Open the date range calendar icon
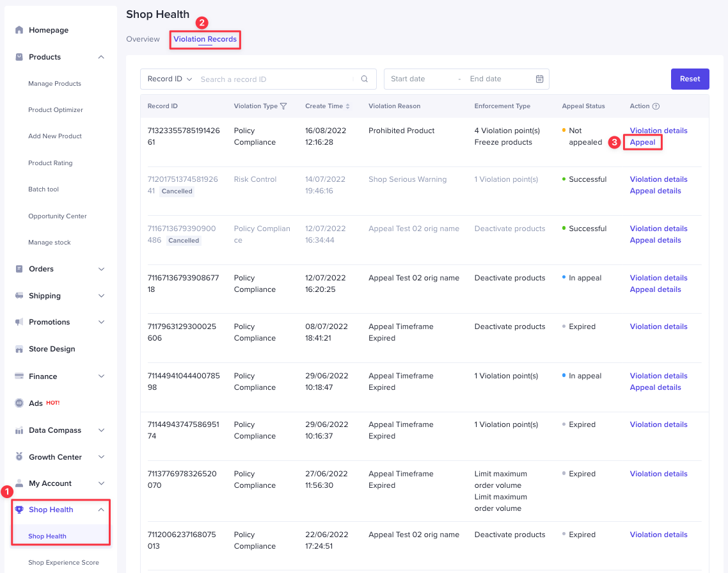 tap(539, 79)
